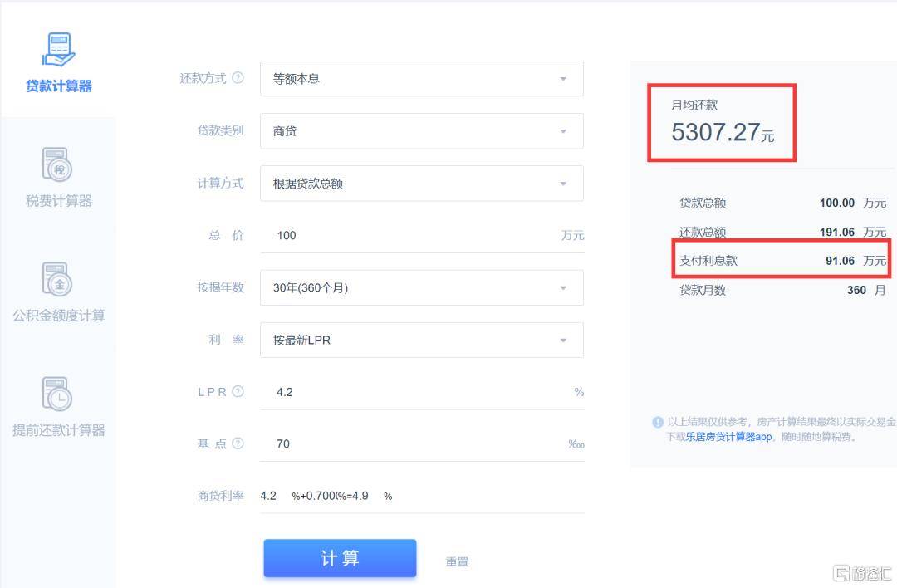Expand the 利率 dropdown showing 按最新LPR
Screen dimensions: 897x588
(x=421, y=341)
